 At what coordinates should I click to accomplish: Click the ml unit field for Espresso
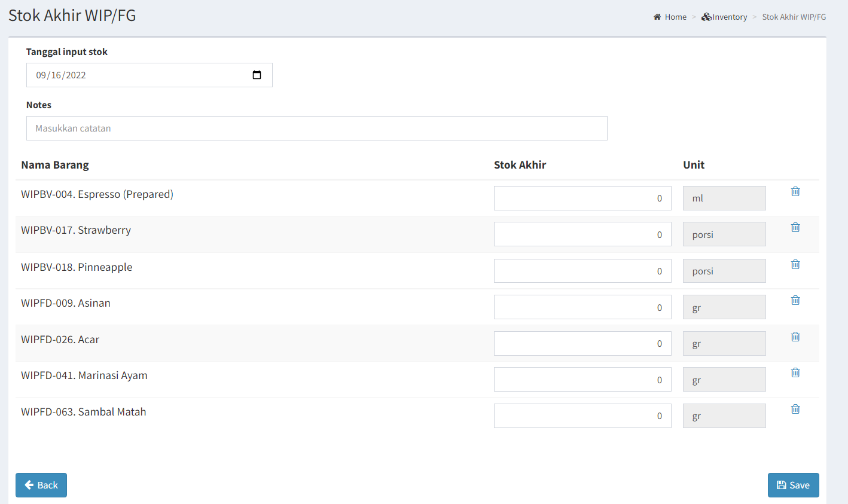pos(724,198)
